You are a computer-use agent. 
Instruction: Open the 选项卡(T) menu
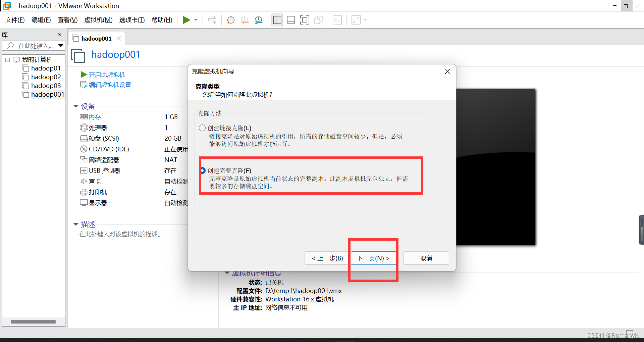point(132,20)
